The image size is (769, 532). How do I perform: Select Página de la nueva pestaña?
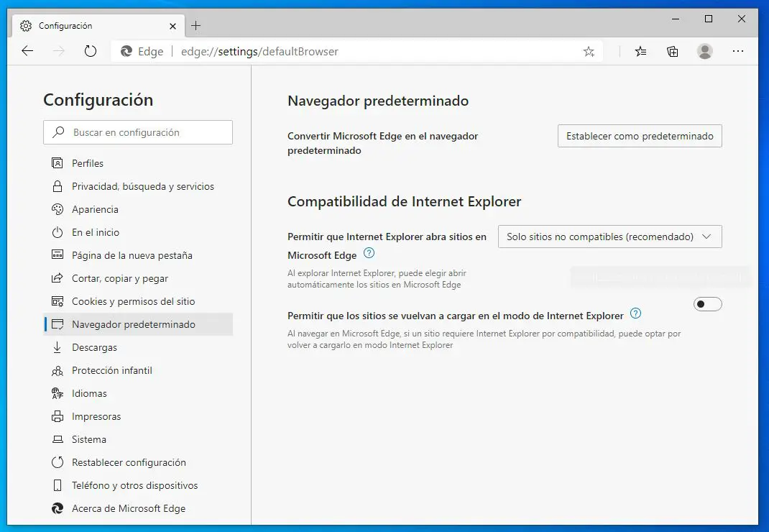click(x=138, y=255)
